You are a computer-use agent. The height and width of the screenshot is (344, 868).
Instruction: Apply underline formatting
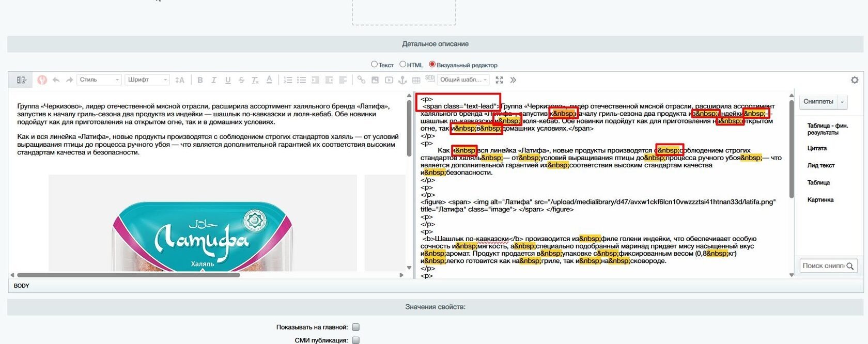228,80
